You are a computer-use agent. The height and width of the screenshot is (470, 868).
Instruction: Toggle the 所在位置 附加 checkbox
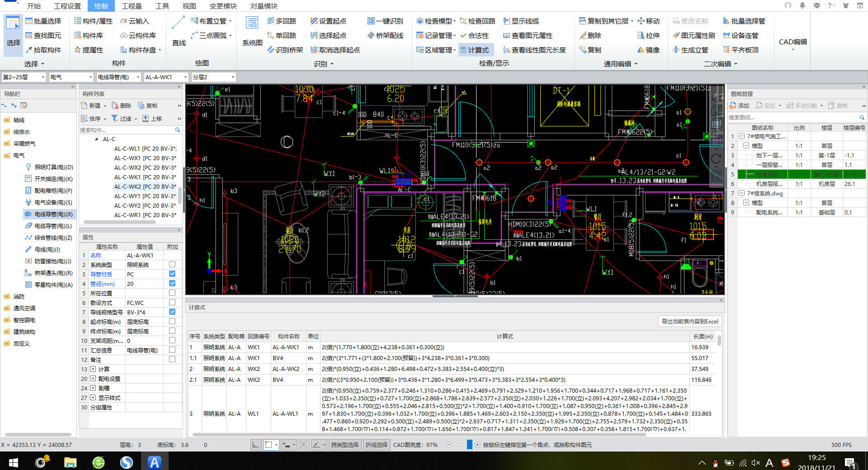172,293
